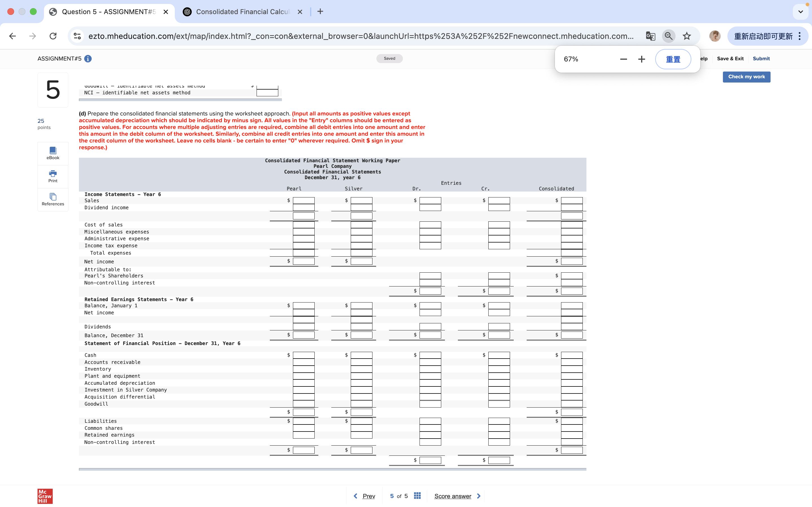
Task: Click the browser zoom magnifier icon
Action: point(668,36)
